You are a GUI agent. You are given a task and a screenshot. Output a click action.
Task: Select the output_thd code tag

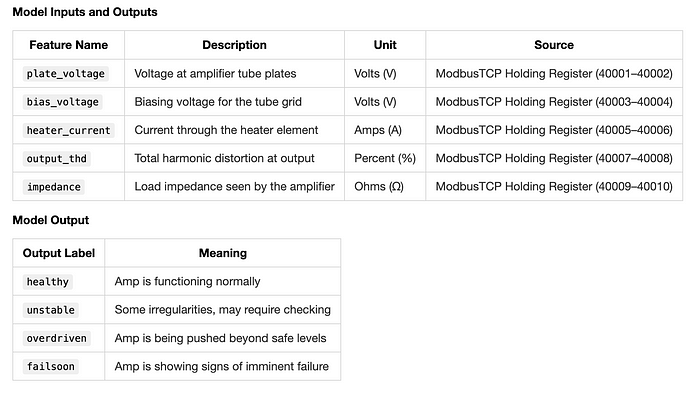pos(57,158)
